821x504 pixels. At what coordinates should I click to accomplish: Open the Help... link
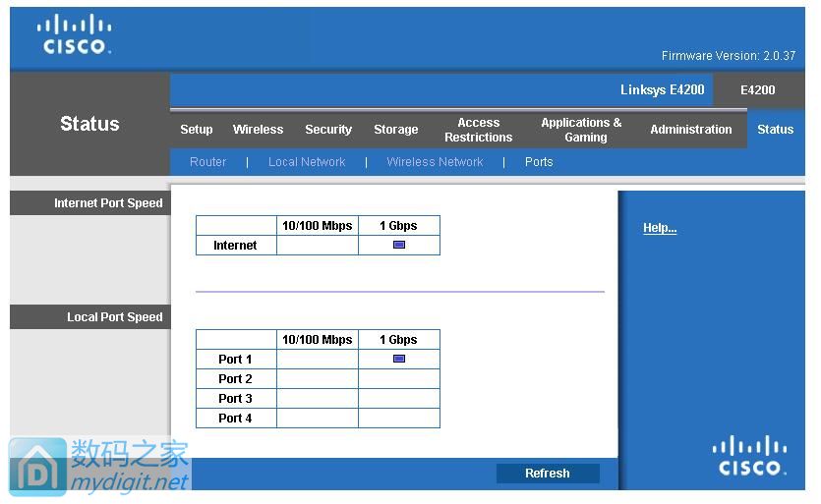point(660,228)
